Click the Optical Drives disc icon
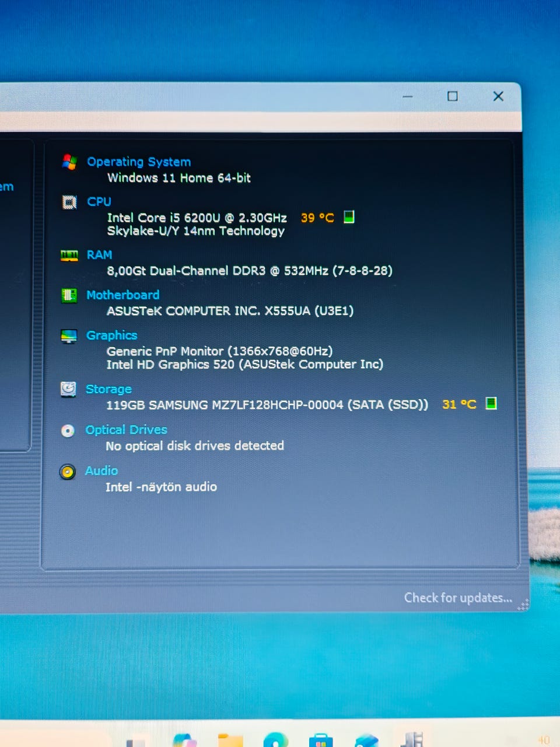Image resolution: width=560 pixels, height=747 pixels. click(x=68, y=431)
